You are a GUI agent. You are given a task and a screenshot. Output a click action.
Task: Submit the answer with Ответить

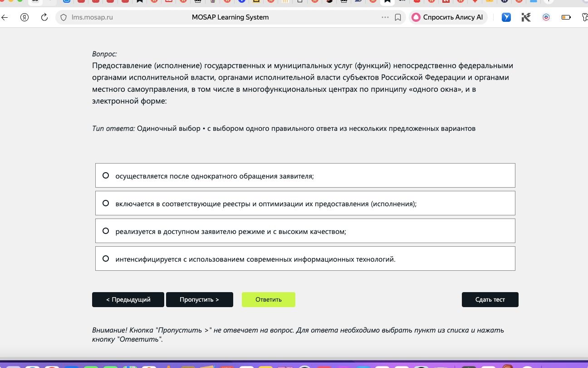pos(269,299)
